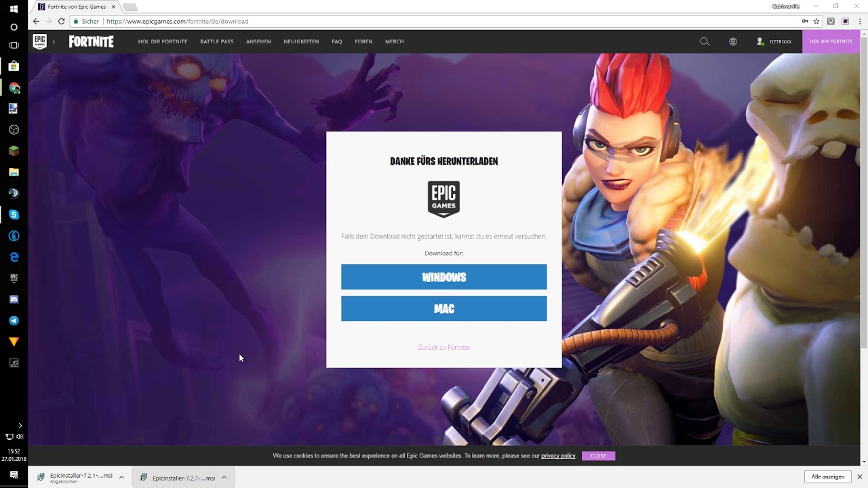Click the MAC download button
Viewport: 868px width, 488px height.
click(x=443, y=308)
